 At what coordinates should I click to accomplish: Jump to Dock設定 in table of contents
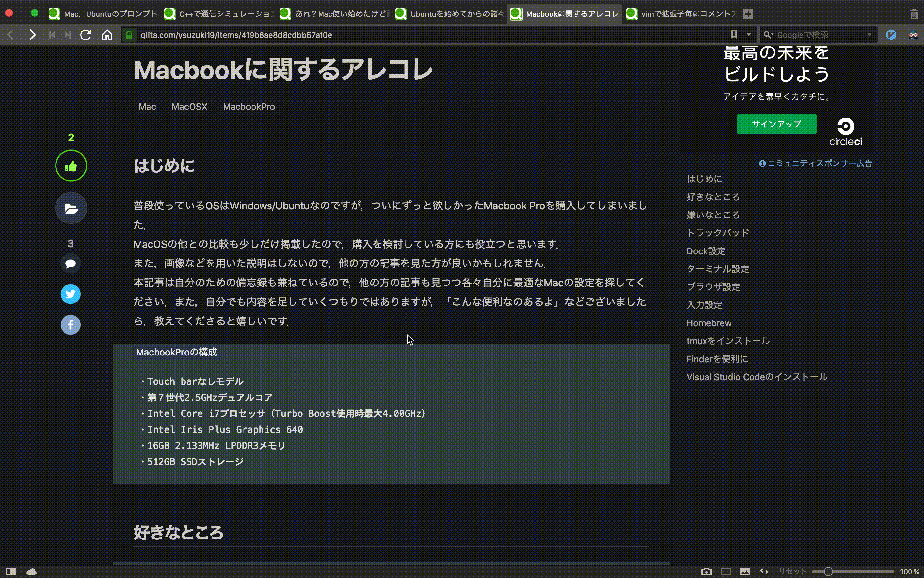[x=706, y=251]
